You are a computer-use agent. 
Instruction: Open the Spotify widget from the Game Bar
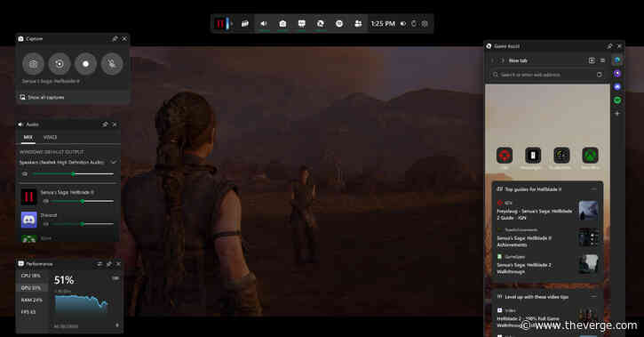(339, 24)
